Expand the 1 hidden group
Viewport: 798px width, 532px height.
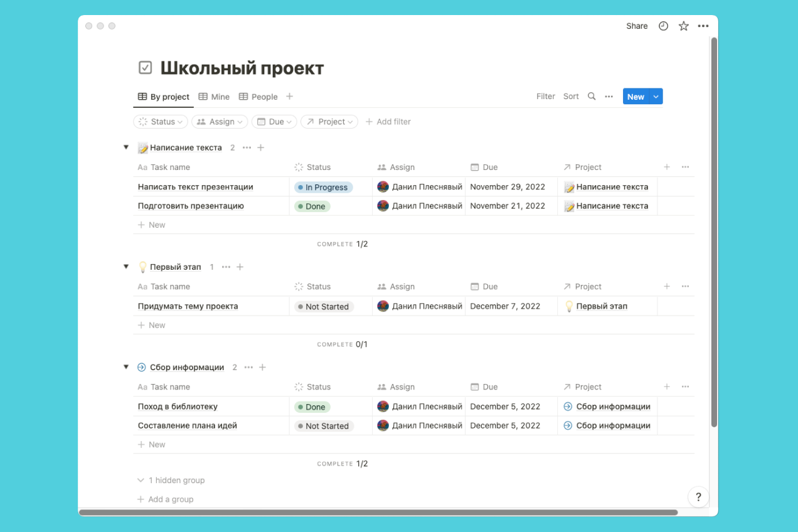(x=171, y=481)
